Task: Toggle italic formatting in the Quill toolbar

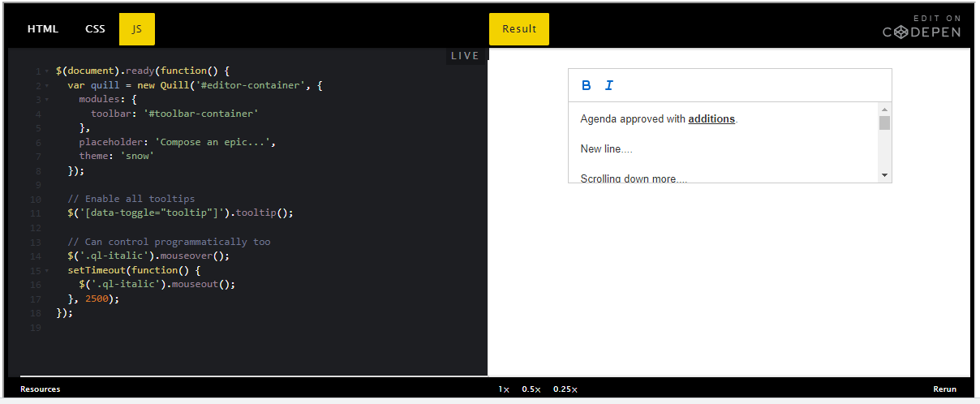Action: (x=609, y=85)
